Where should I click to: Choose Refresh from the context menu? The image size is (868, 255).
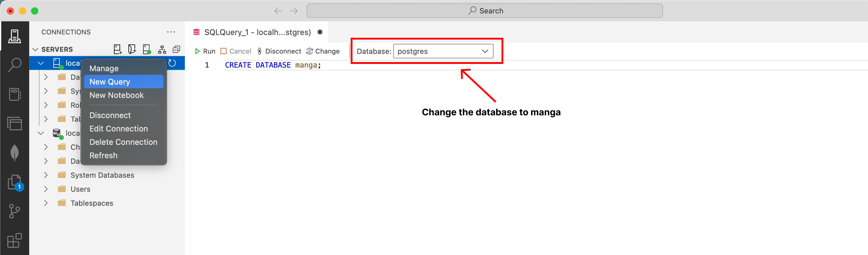pyautogui.click(x=124, y=155)
